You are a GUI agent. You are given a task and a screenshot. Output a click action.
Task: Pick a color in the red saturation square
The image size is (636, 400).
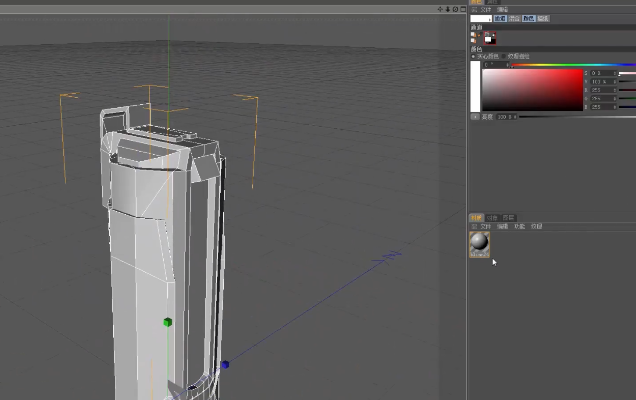point(532,89)
